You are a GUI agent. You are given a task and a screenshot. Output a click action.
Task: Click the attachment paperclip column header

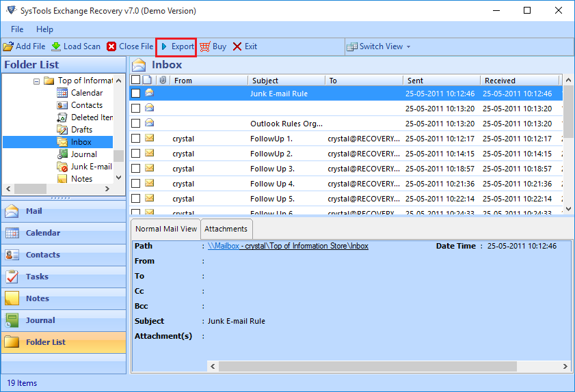(x=163, y=80)
